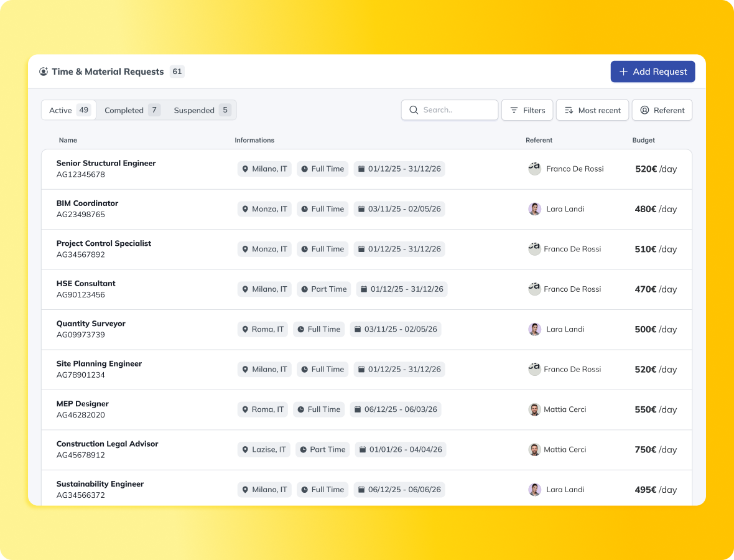This screenshot has width=734, height=560.
Task: Click the magnifier icon in search box
Action: tap(414, 110)
